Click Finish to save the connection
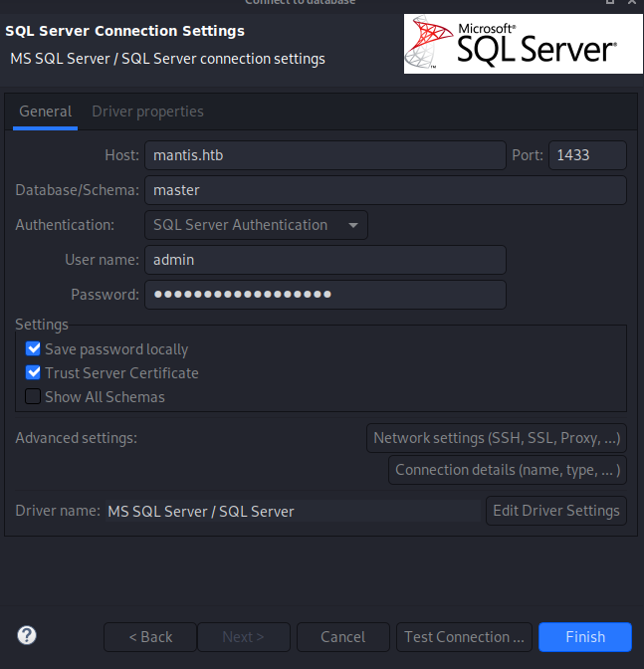This screenshot has width=644, height=669. [x=584, y=637]
